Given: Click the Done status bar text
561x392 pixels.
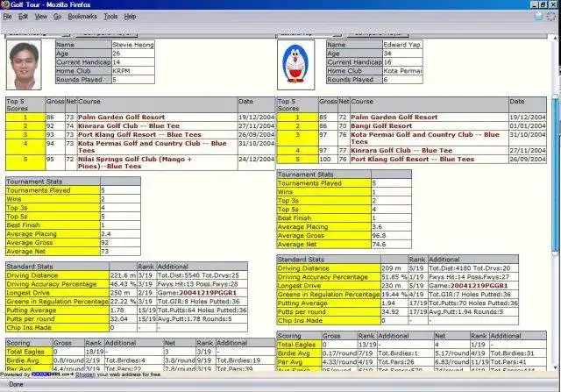Looking at the screenshot, I should pyautogui.click(x=16, y=384).
